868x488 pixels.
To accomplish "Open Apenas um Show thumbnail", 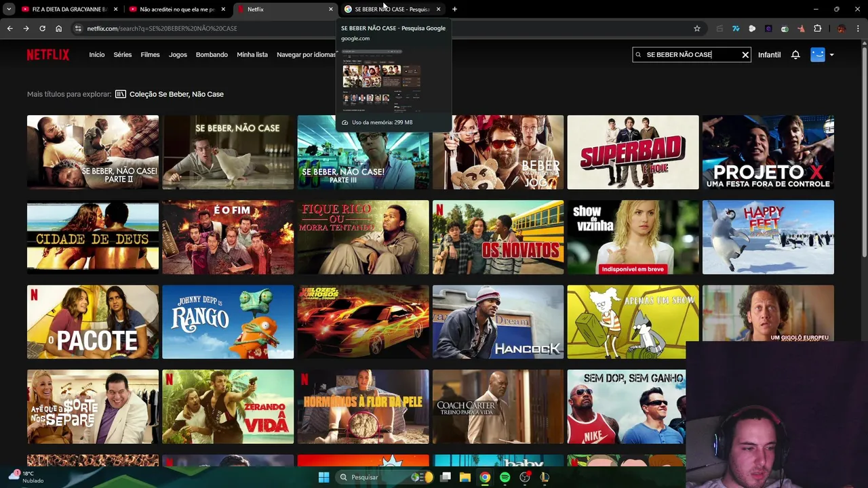I will [x=633, y=322].
